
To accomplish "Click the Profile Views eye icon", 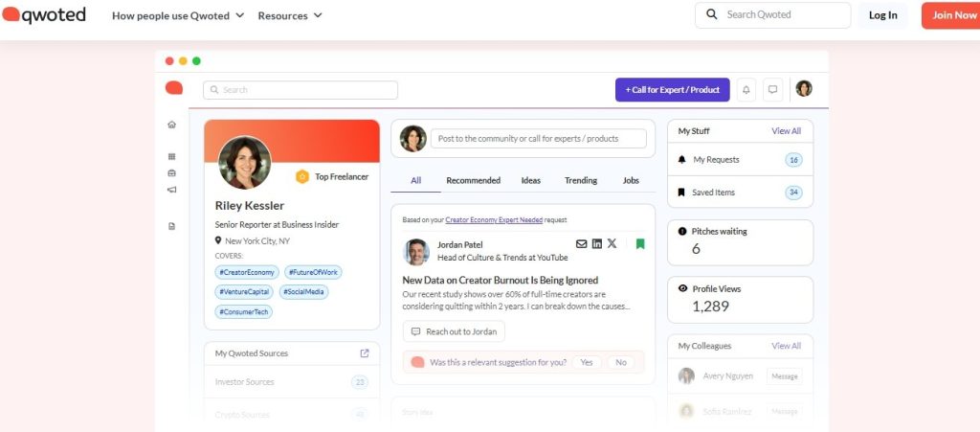I will (x=682, y=289).
